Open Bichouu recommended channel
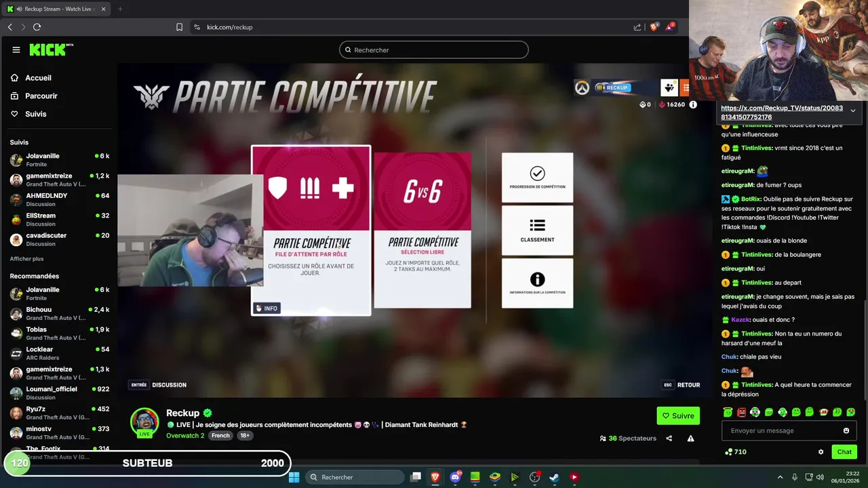Viewport: 868px width, 488px height. pos(60,313)
